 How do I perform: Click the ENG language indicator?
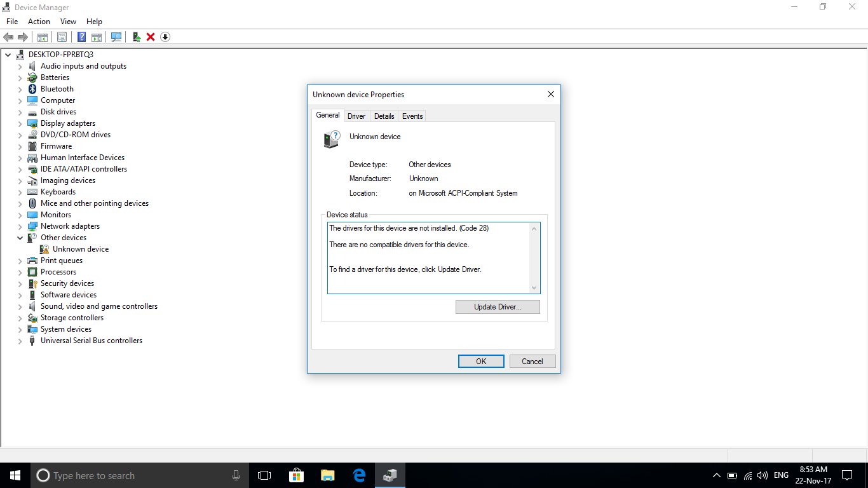pyautogui.click(x=781, y=475)
